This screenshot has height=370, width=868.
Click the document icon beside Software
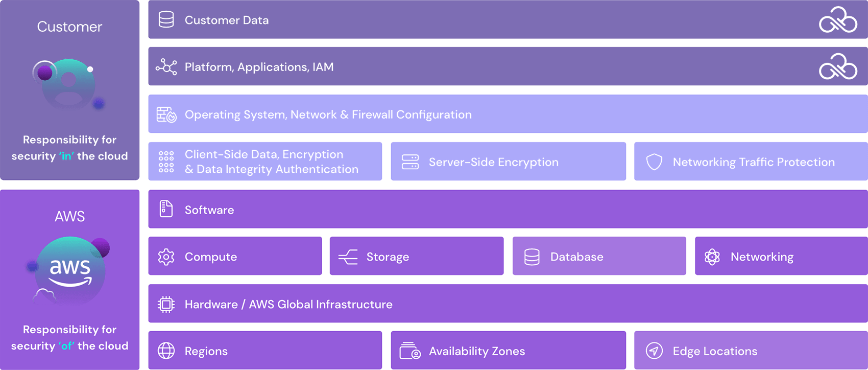click(x=166, y=209)
